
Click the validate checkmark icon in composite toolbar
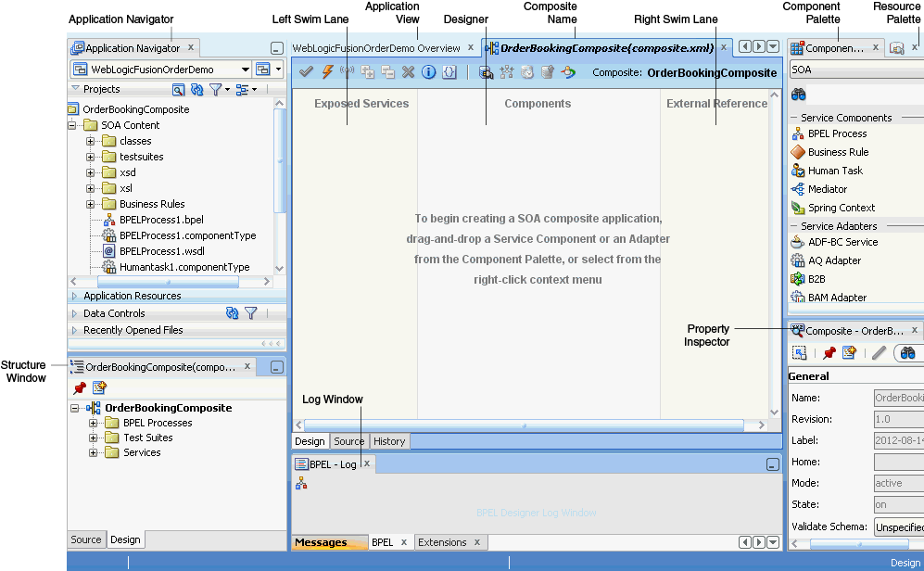click(306, 72)
